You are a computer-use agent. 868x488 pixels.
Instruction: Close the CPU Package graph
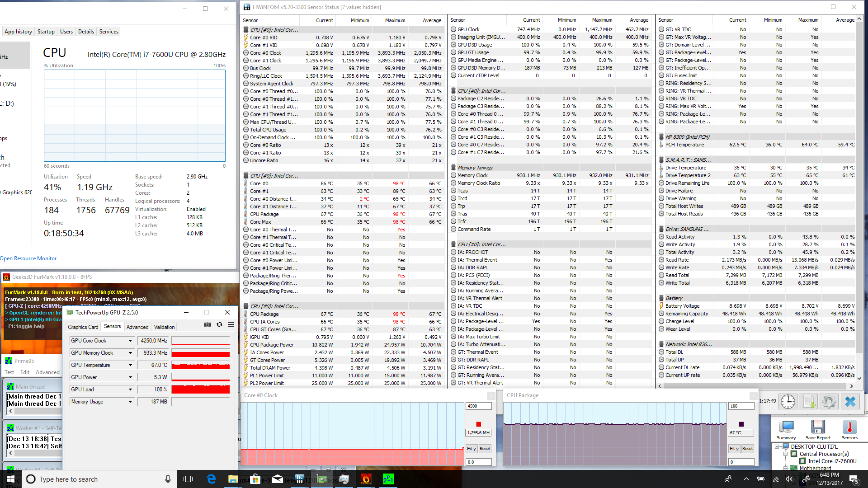tap(753, 396)
